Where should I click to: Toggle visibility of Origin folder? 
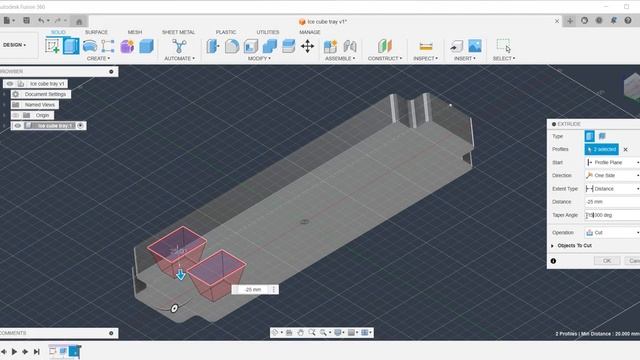(x=16, y=116)
